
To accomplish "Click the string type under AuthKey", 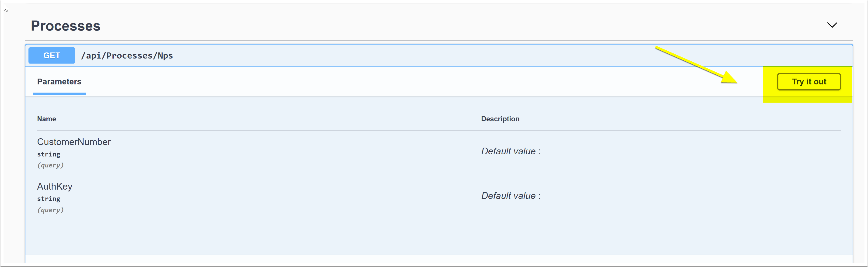I will coord(49,199).
